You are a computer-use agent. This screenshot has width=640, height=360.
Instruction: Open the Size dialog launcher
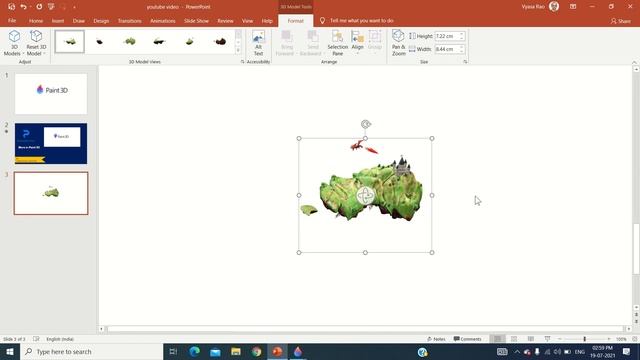point(465,62)
